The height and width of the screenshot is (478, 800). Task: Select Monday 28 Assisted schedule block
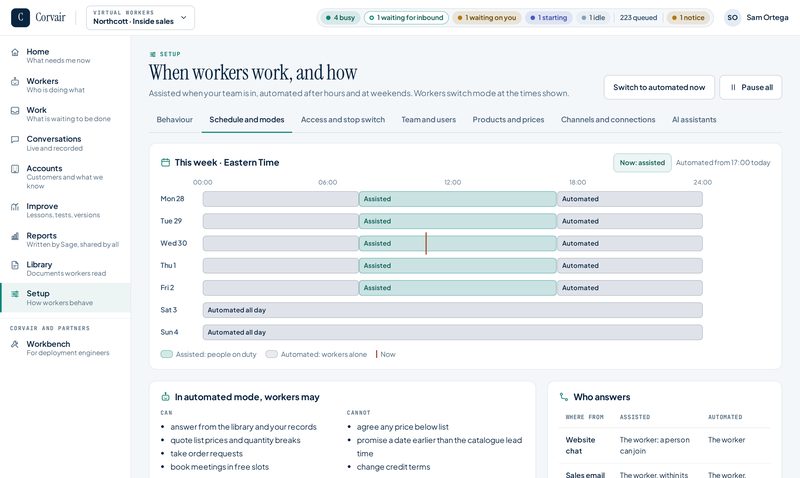(458, 199)
